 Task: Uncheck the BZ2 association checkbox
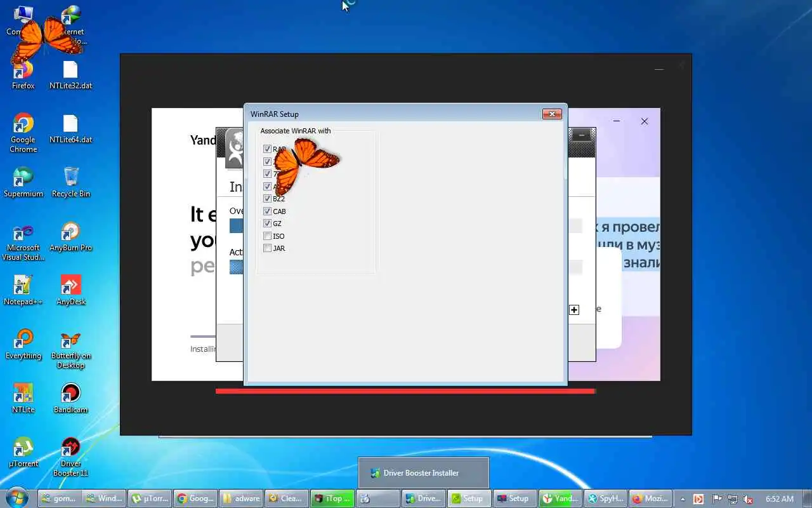tap(267, 199)
